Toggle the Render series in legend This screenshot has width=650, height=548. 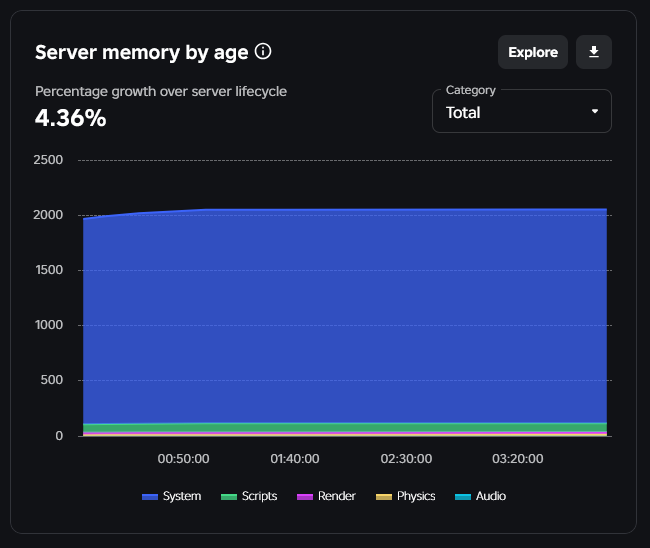point(326,496)
